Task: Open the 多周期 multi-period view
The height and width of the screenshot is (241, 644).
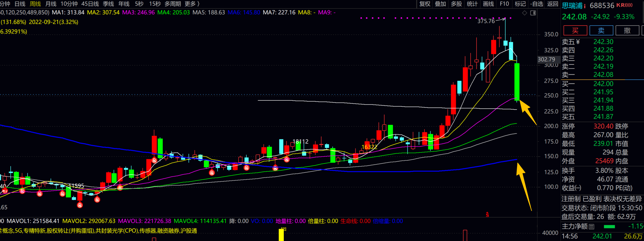Action: click(173, 4)
